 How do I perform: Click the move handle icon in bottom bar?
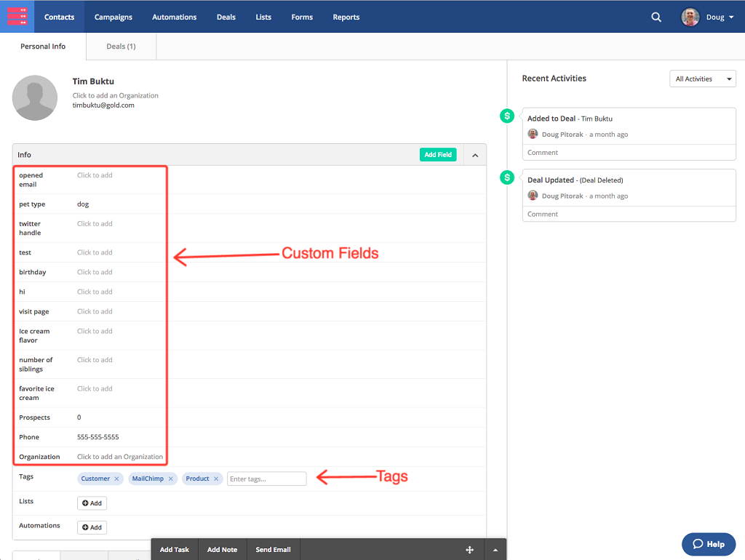click(469, 550)
